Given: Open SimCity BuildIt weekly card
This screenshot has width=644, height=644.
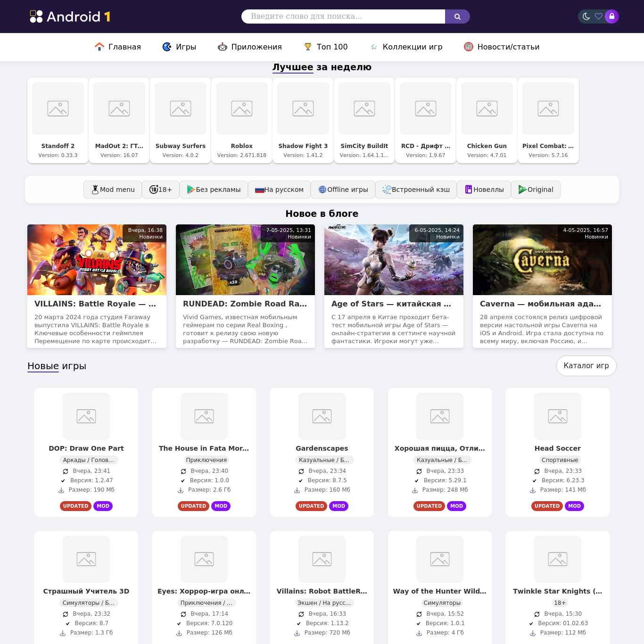Looking at the screenshot, I should point(364,121).
